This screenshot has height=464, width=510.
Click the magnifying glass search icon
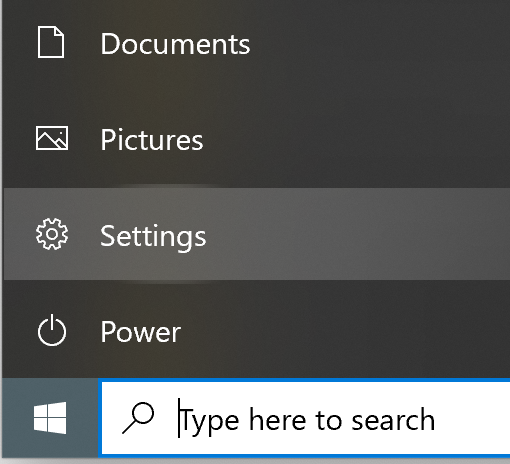pos(138,418)
